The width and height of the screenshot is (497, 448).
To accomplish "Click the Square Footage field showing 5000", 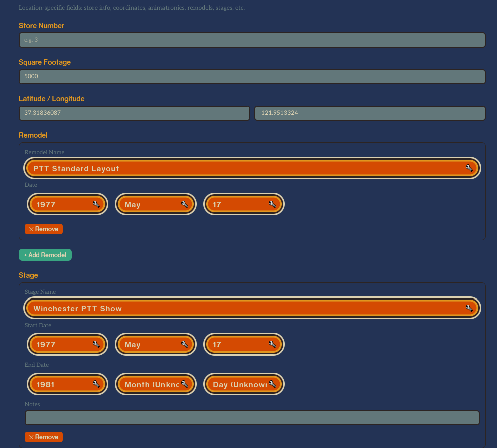I will (x=252, y=76).
